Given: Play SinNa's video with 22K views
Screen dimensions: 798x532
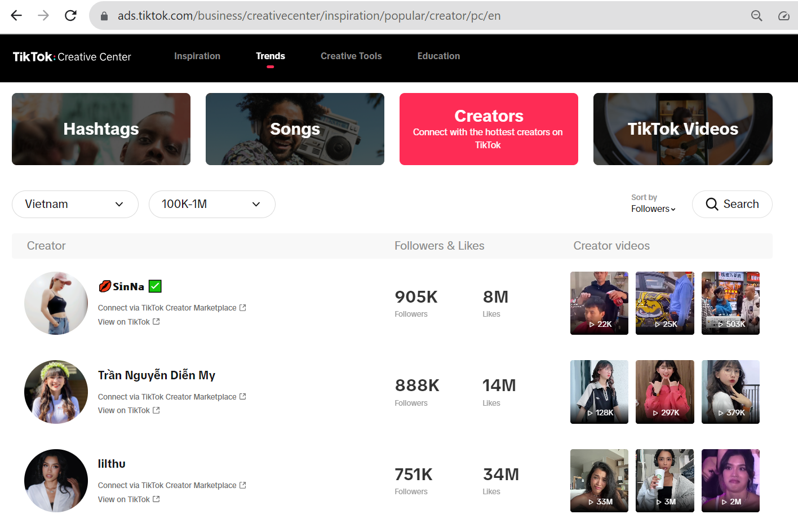Looking at the screenshot, I should [x=599, y=303].
